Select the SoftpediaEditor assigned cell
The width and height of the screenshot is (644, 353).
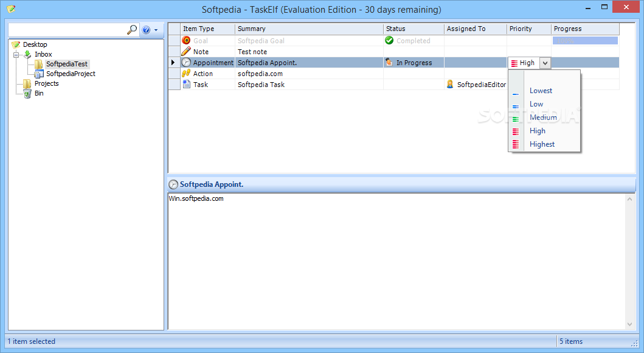476,85
